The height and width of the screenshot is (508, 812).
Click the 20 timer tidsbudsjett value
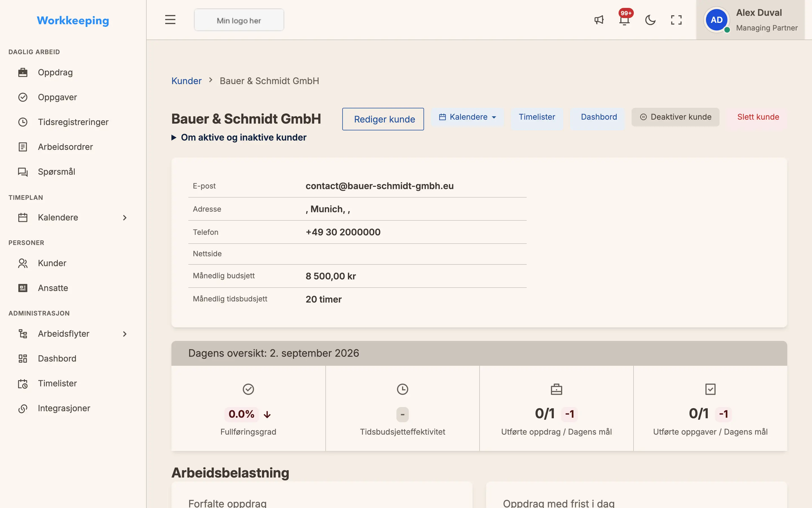[x=323, y=299]
